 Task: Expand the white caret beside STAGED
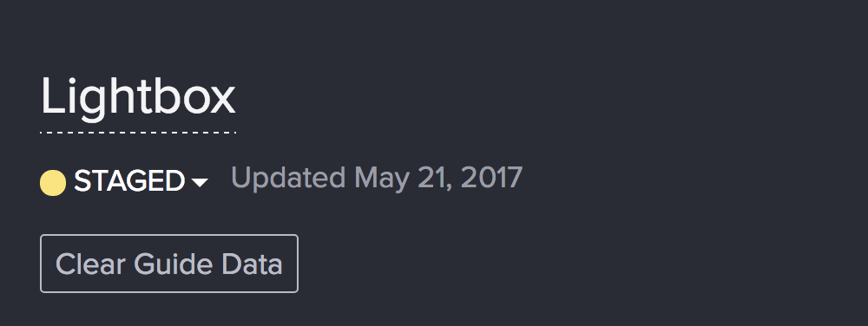pyautogui.click(x=200, y=183)
